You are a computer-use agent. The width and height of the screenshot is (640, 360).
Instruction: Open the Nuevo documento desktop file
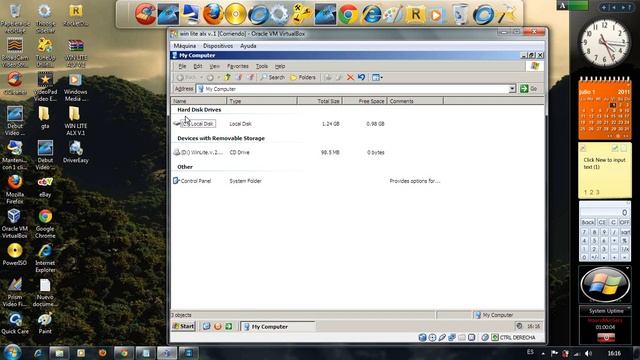[x=45, y=292]
